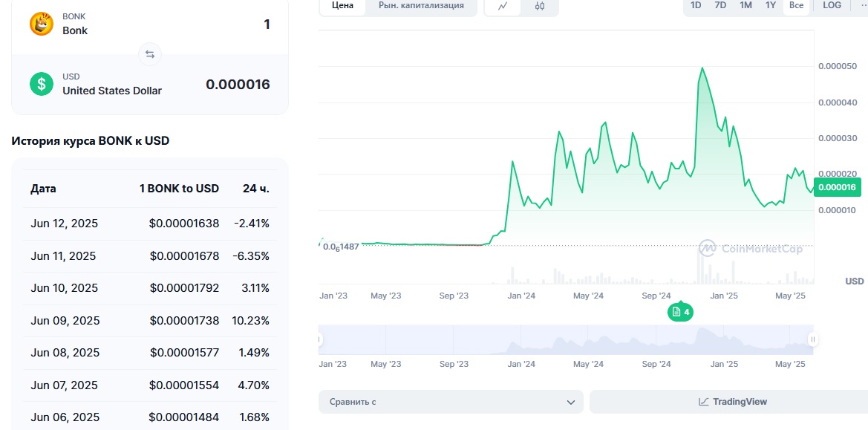Open the news events marker showing 4
Viewport: 868px width, 430px height.
pyautogui.click(x=681, y=312)
